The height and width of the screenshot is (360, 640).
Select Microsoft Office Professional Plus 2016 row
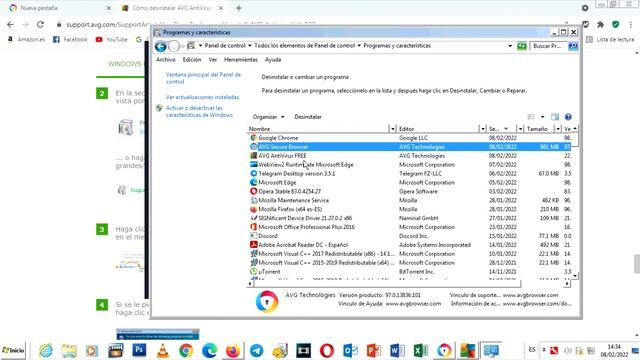409,227
